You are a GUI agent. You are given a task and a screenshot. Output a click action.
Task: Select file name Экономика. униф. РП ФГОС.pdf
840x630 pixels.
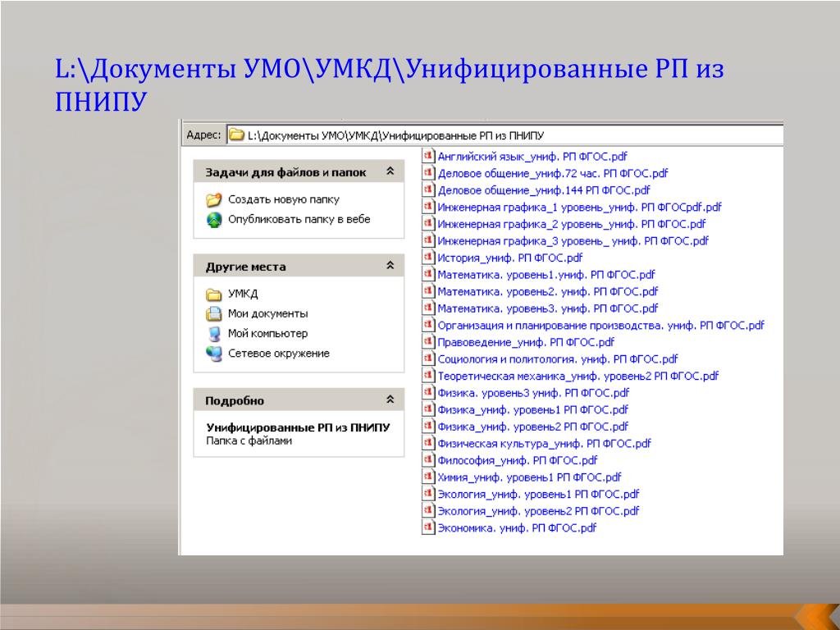[517, 527]
